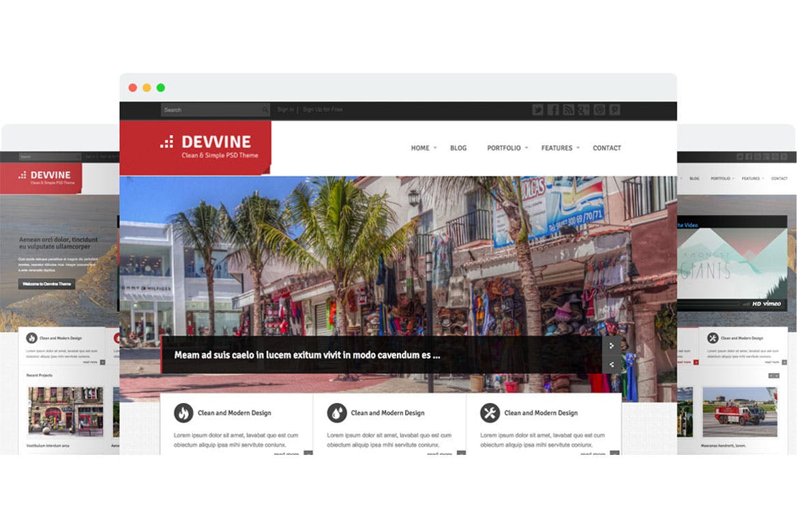Viewport: 798px width, 532px height.
Task: Click the flame icon in the left background window
Action: pos(31,338)
